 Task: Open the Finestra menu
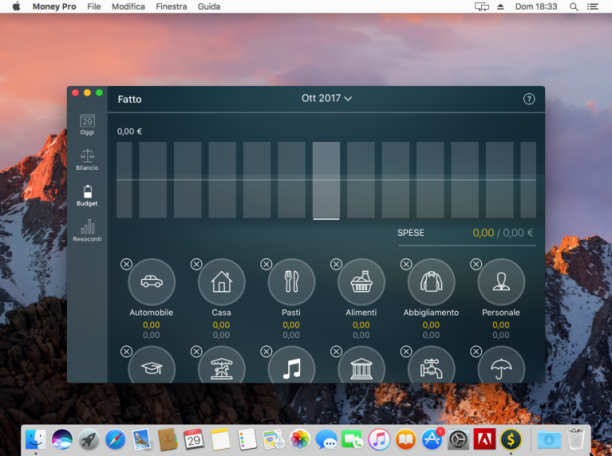(x=171, y=7)
